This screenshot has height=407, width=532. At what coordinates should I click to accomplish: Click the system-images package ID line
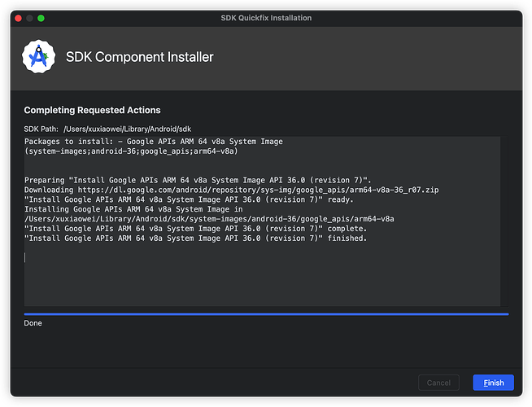[130, 151]
